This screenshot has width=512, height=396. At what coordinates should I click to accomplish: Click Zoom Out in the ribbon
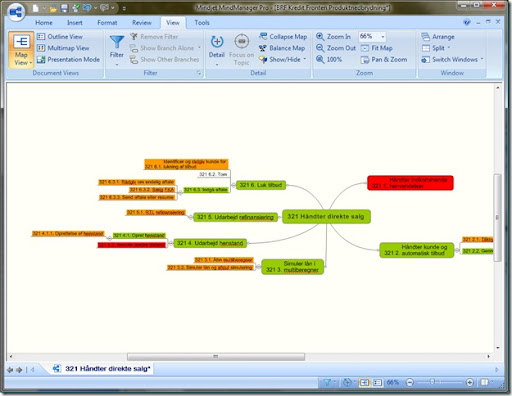click(336, 48)
